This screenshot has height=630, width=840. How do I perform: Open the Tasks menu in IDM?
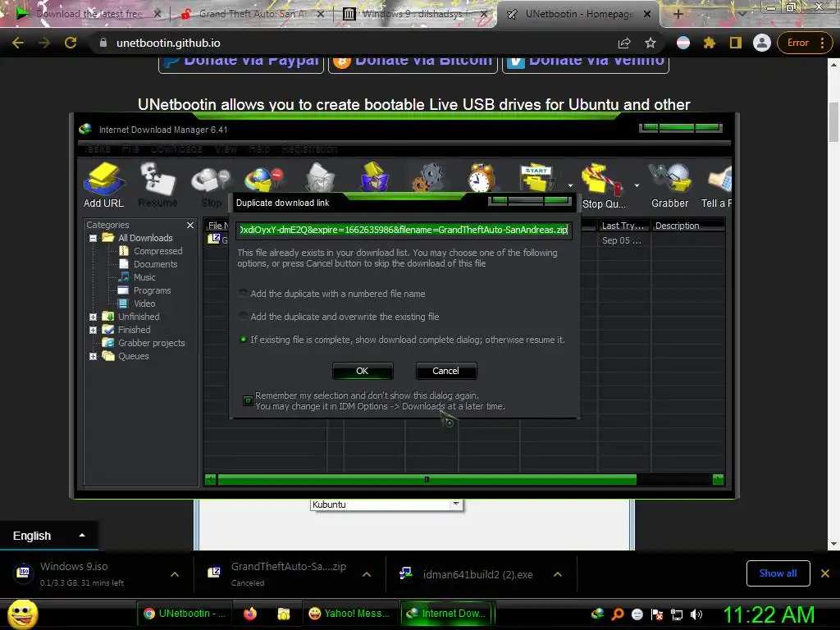[97, 149]
